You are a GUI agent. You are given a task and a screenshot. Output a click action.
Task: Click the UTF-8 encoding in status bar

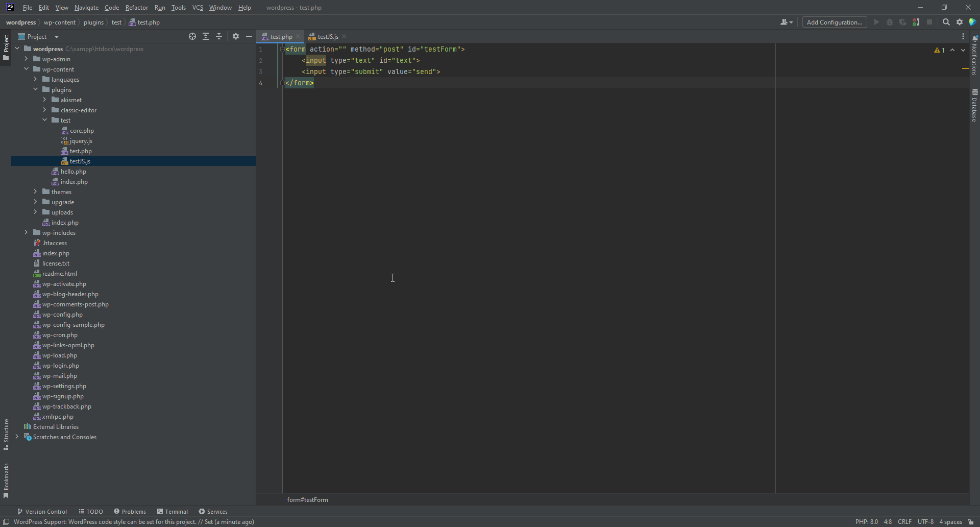[925, 522]
